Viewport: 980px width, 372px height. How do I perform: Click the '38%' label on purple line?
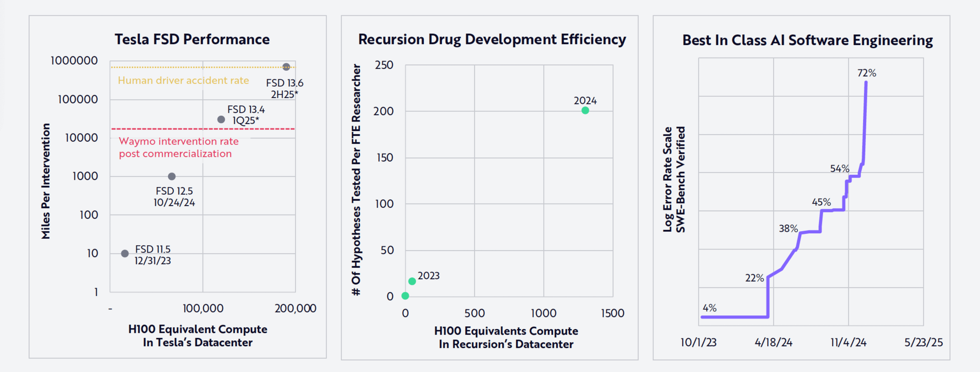(788, 229)
